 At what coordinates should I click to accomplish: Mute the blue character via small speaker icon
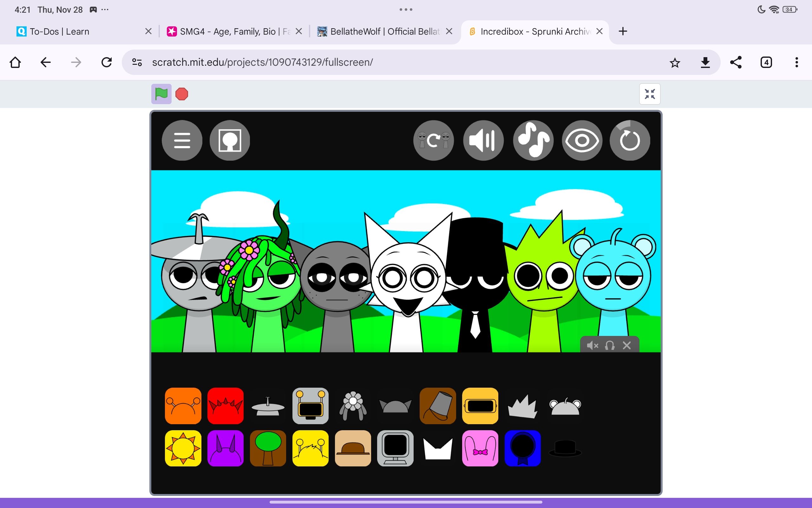pyautogui.click(x=592, y=345)
